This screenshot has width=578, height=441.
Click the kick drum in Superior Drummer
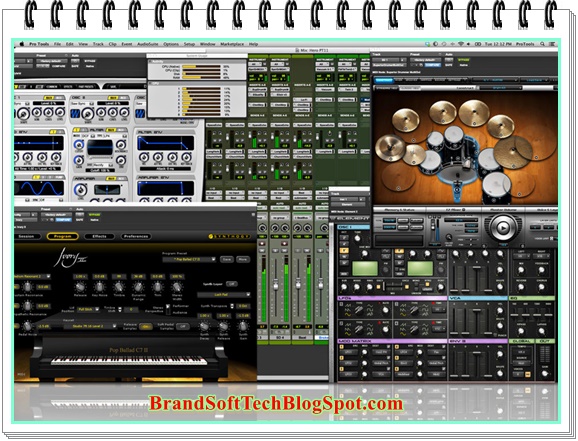tap(458, 170)
